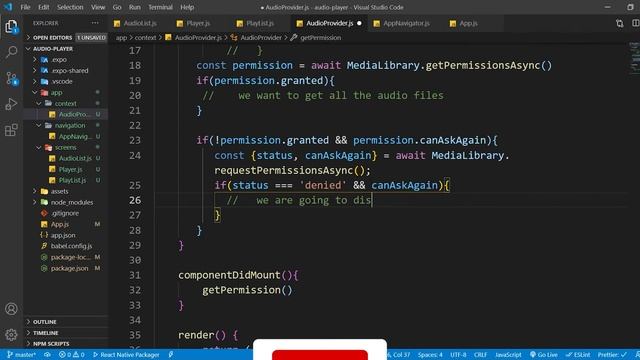Click the Go Live status button
The width and height of the screenshot is (640, 360).
tap(544, 355)
